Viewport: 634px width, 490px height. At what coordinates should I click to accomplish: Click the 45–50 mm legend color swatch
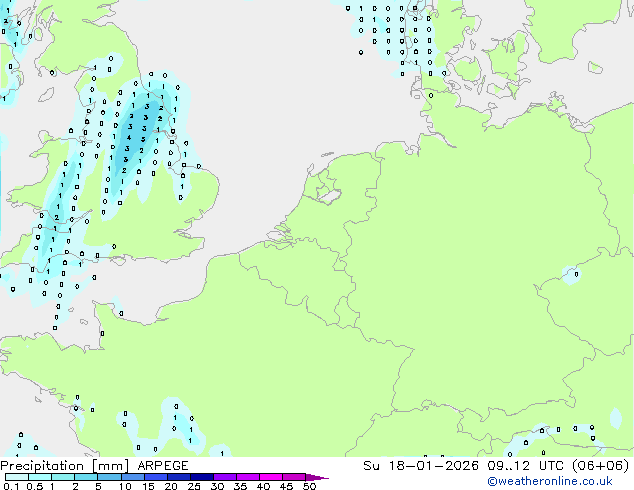click(x=294, y=477)
